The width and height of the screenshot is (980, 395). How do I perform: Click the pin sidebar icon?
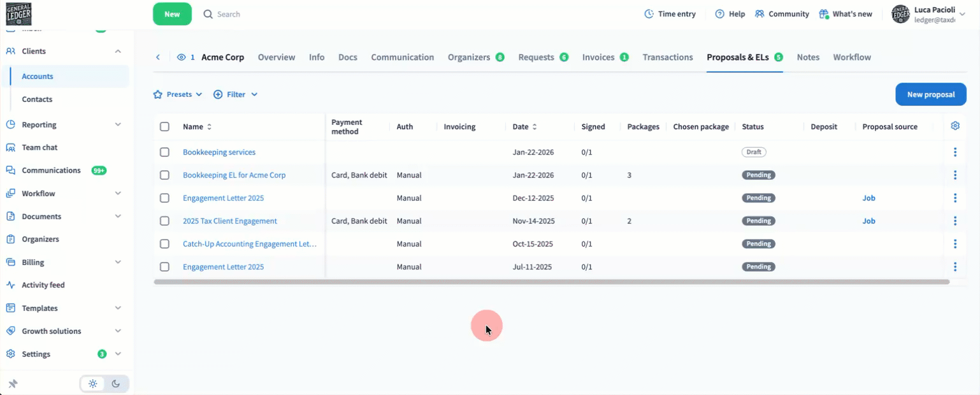[x=13, y=384]
